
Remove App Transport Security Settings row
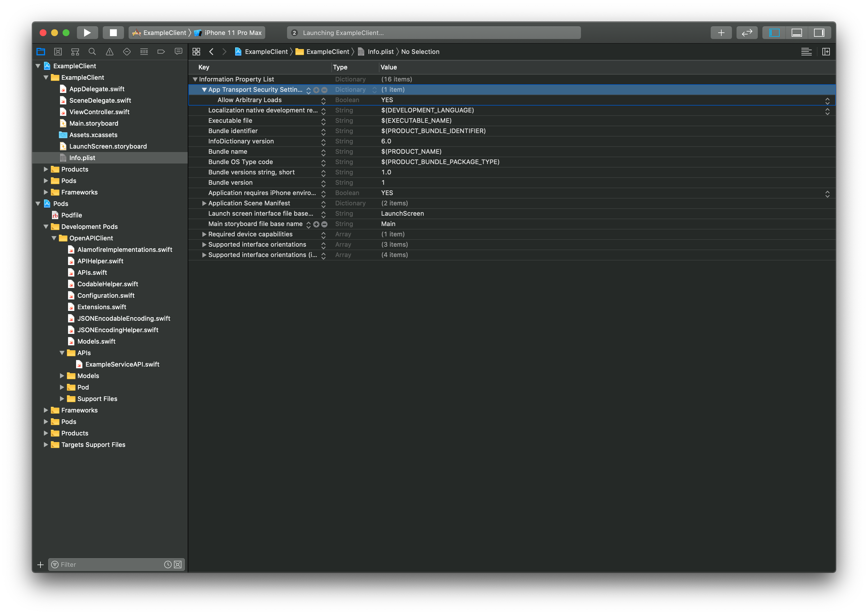[x=324, y=90]
